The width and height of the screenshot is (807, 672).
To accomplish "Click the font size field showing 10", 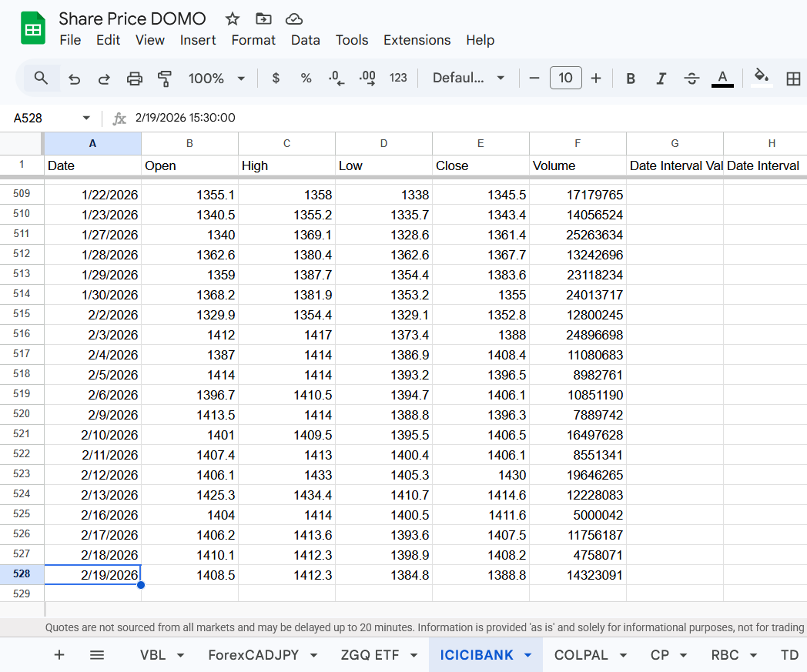I will [x=566, y=78].
